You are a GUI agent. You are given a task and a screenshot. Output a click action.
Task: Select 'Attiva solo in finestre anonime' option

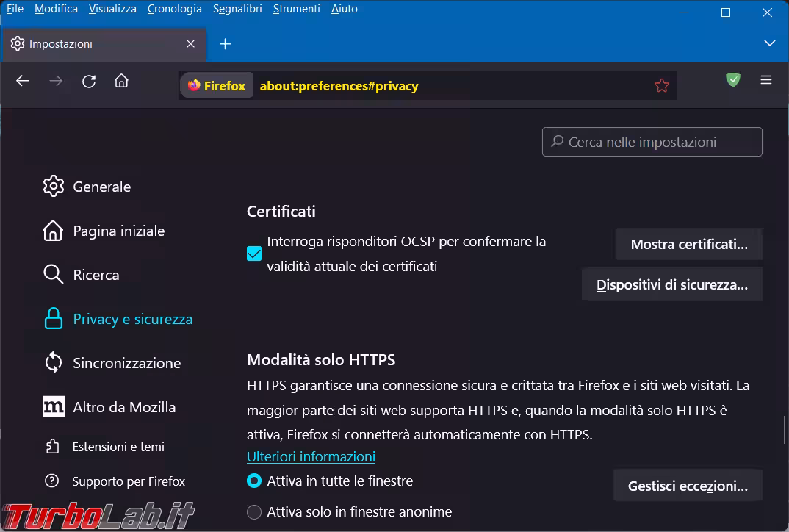(254, 512)
